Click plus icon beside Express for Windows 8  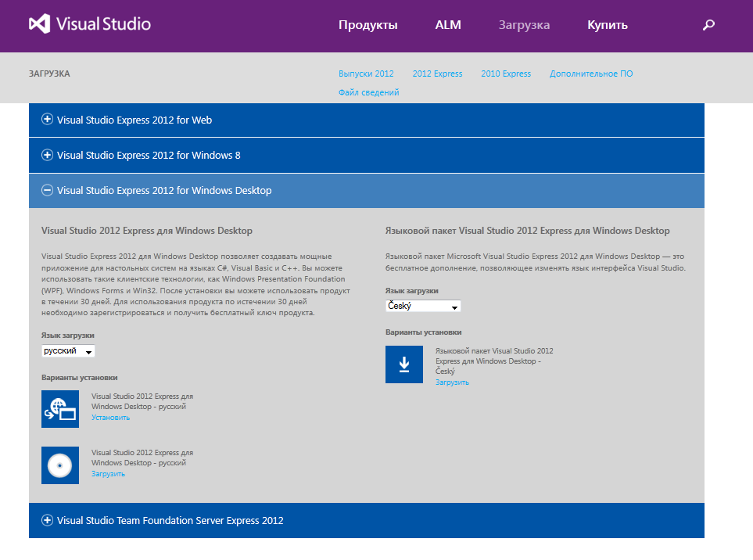coord(47,155)
